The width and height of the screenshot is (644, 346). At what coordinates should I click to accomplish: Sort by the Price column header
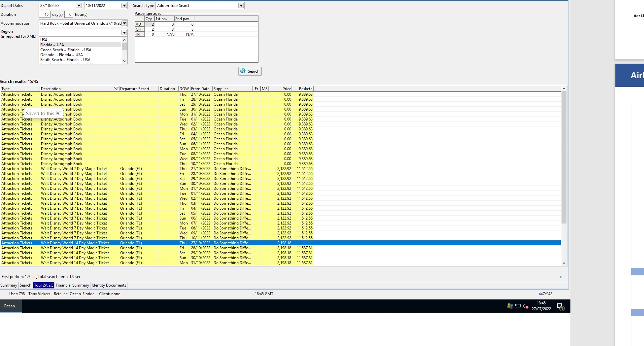pyautogui.click(x=281, y=89)
